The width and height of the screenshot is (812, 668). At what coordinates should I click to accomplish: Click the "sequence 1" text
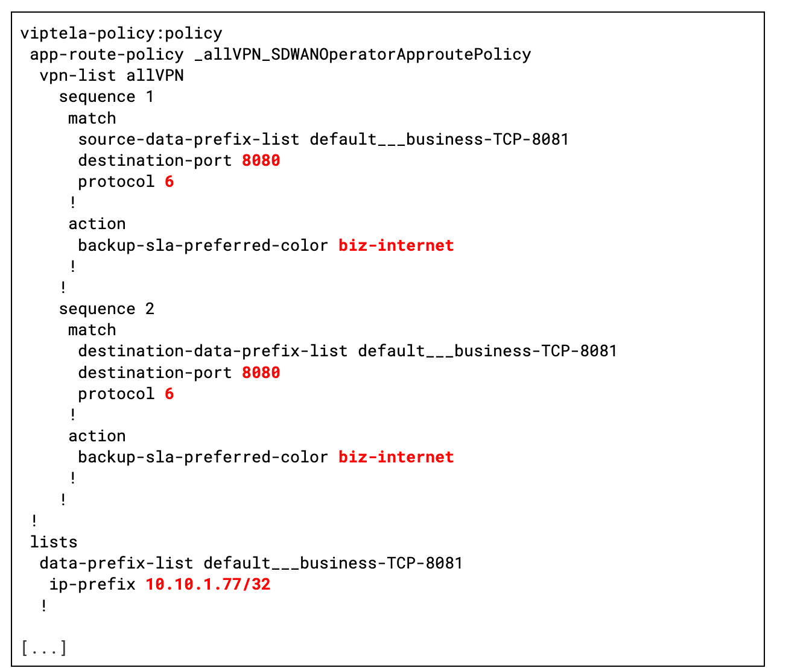click(x=106, y=96)
